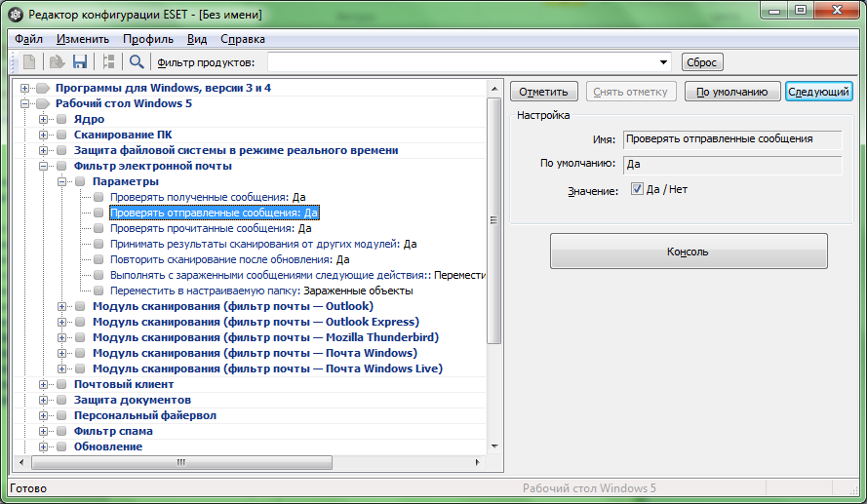Toggle mark box next to Сканирование ПК

tap(62, 135)
